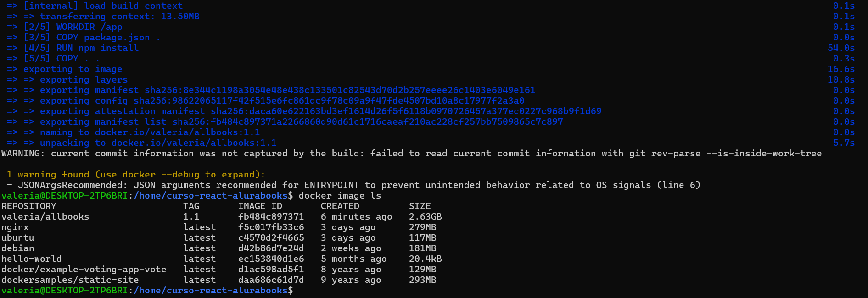Click the SIZE column header
This screenshot has height=298, width=868.
(x=420, y=206)
